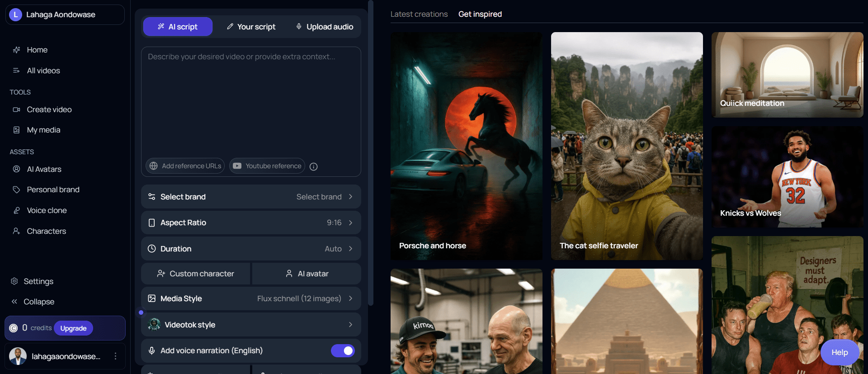
Task: Open Settings in sidebar
Action: click(x=38, y=281)
